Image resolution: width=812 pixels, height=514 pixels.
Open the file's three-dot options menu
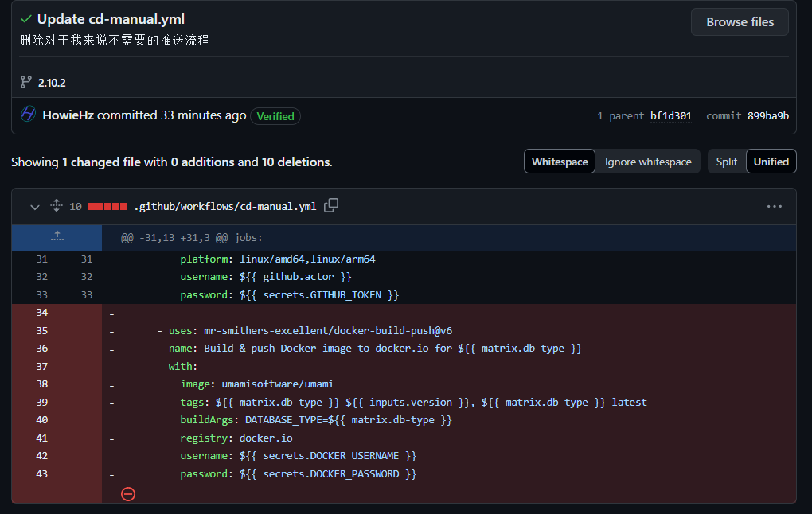[x=775, y=207]
